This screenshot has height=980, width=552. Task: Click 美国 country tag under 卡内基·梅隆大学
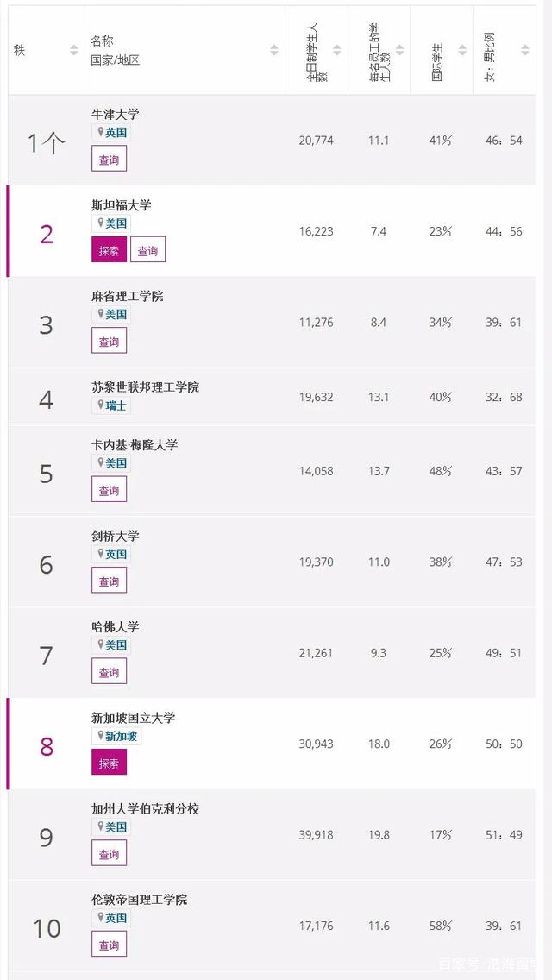click(116, 463)
